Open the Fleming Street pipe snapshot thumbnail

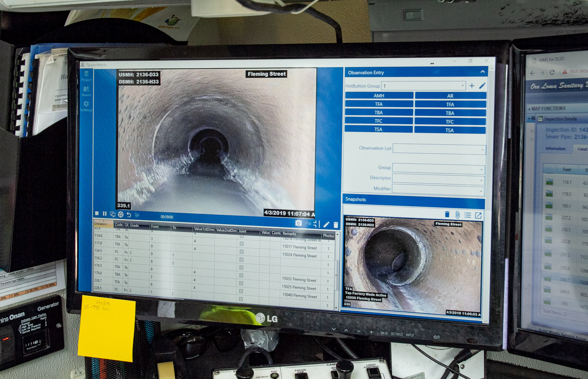(x=413, y=266)
